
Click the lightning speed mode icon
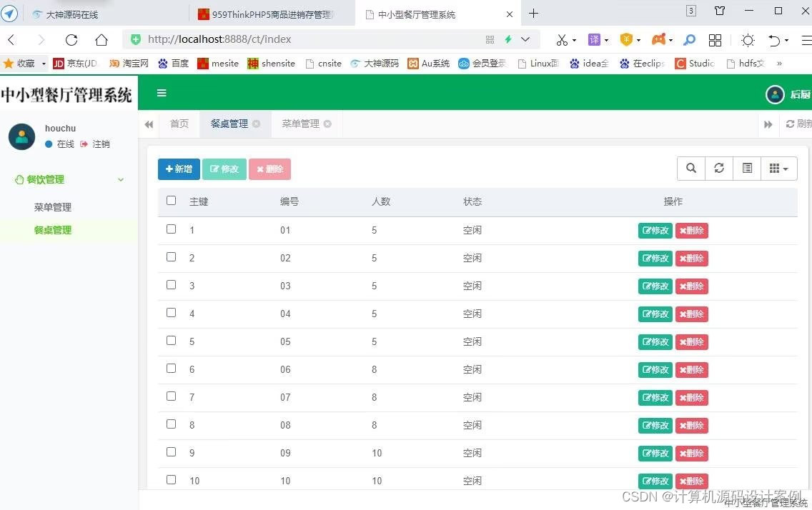click(508, 39)
